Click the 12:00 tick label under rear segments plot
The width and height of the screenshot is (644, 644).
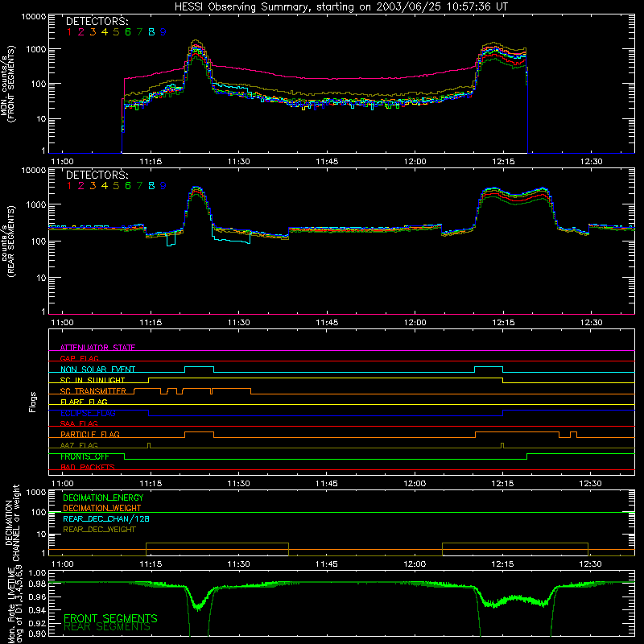click(415, 323)
